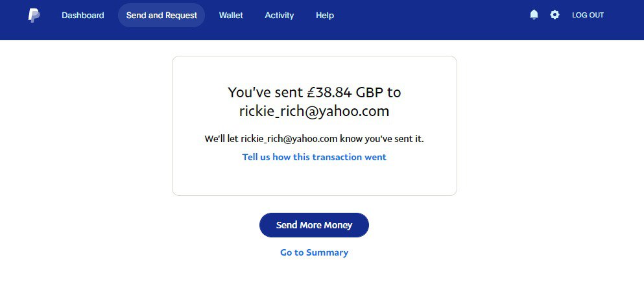This screenshot has height=288, width=644.
Task: Open the Wallet menu item
Action: coord(231,15)
